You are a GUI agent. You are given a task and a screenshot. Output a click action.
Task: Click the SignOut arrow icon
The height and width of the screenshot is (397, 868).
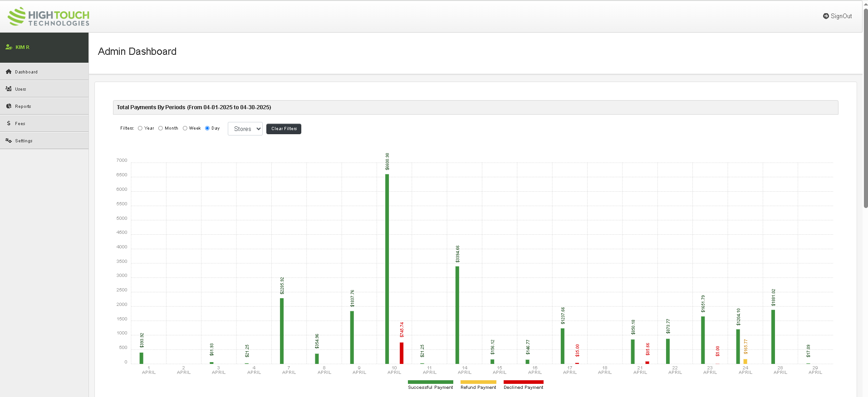[826, 16]
